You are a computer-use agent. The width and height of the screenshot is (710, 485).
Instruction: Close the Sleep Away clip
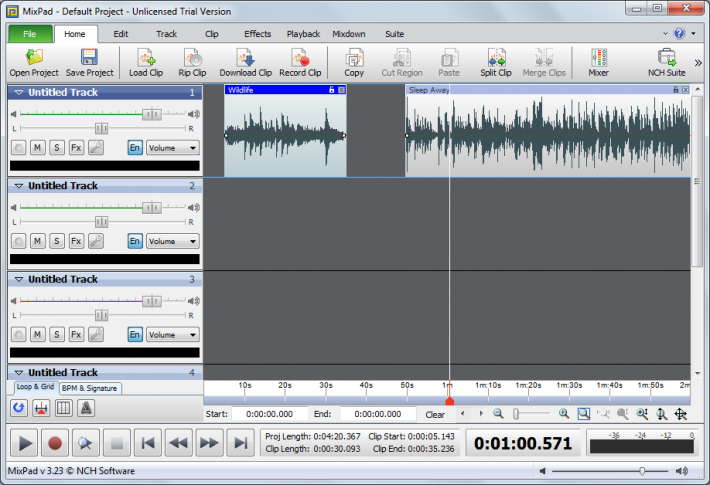coord(686,90)
